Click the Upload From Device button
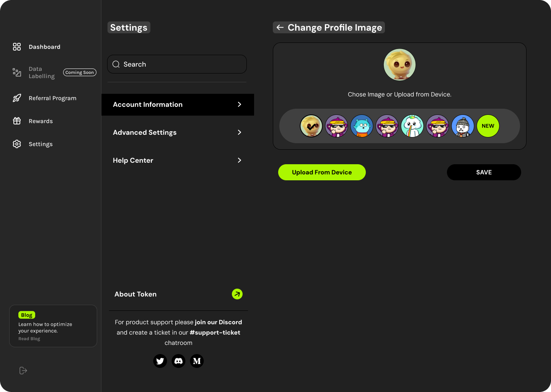 pos(322,172)
